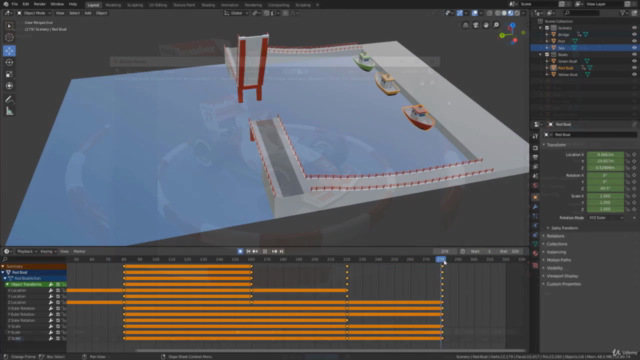
Task: Open the File menu
Action: tap(15, 4)
